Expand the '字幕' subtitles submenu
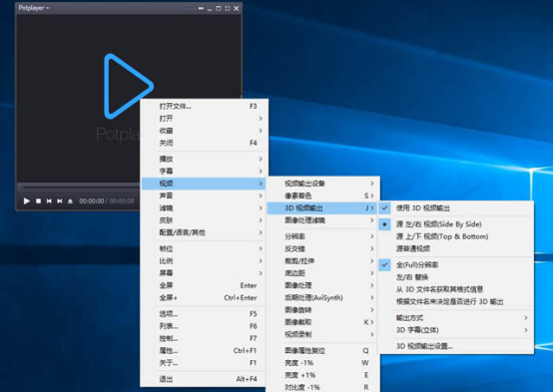 pyautogui.click(x=205, y=172)
